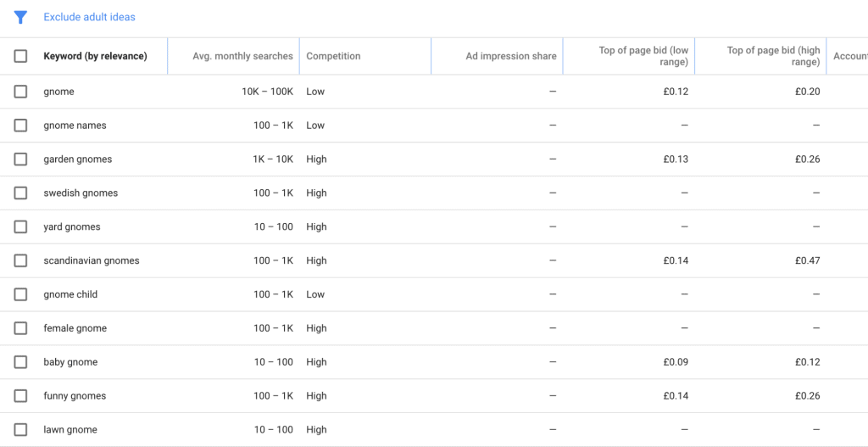868x447 pixels.
Task: Tick the lawn gnome checkbox
Action: [20, 430]
